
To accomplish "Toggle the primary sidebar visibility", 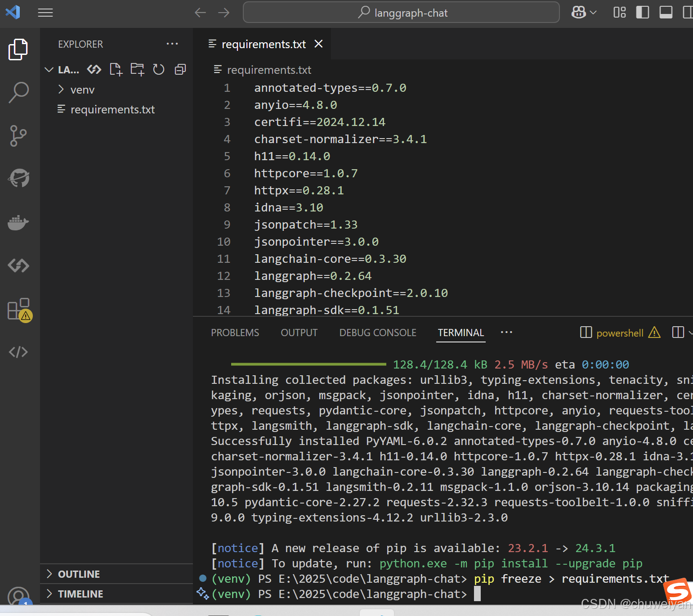I will click(643, 12).
